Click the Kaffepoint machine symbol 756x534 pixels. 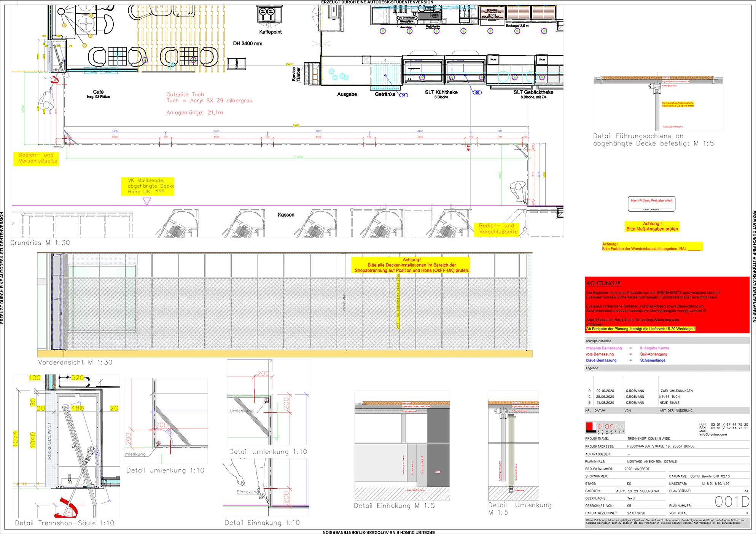tap(269, 14)
